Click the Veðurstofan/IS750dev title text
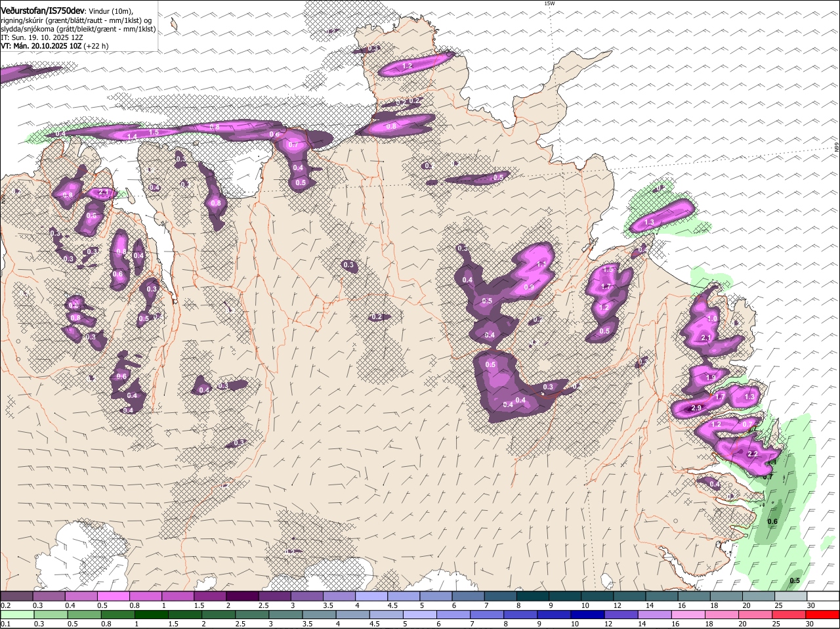 pyautogui.click(x=43, y=11)
